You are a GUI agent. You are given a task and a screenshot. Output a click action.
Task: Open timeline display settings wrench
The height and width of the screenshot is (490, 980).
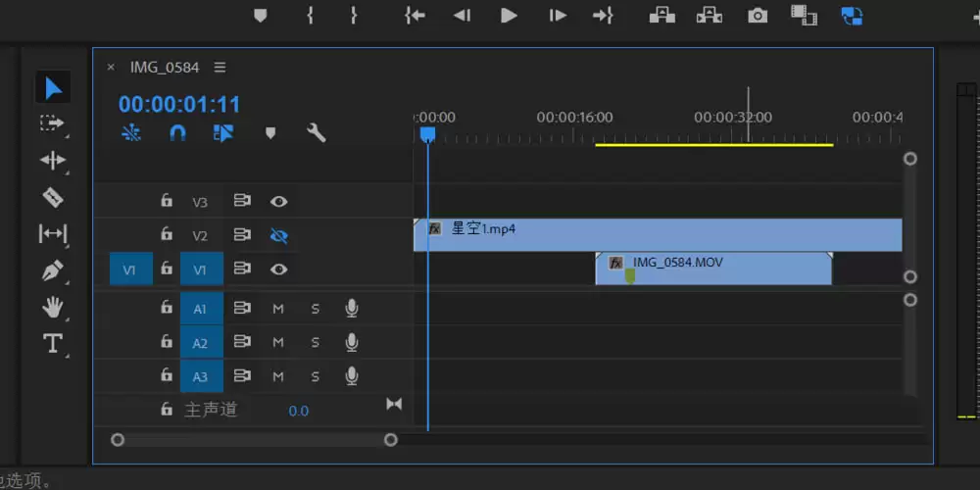click(317, 132)
